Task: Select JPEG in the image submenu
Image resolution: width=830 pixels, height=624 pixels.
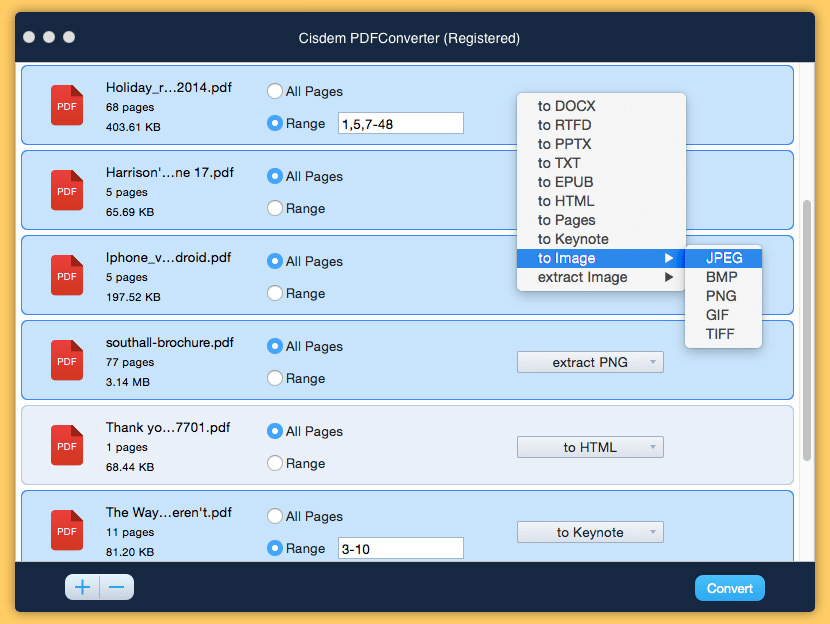Action: pos(724,258)
